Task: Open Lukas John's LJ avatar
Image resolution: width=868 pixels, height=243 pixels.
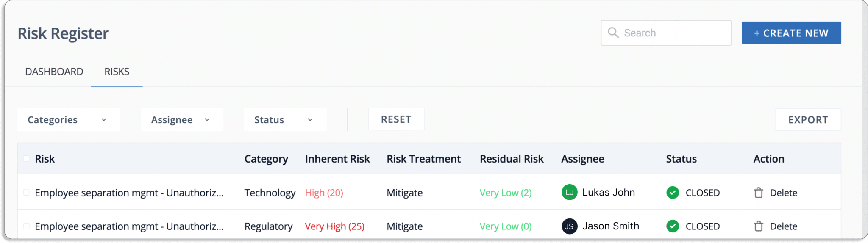Action: (570, 192)
